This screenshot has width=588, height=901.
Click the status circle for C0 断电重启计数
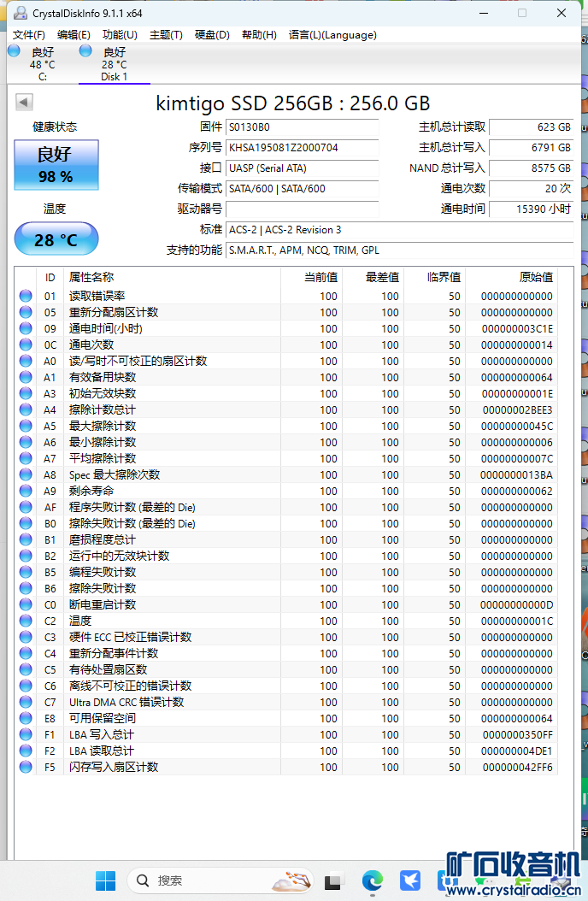(26, 604)
